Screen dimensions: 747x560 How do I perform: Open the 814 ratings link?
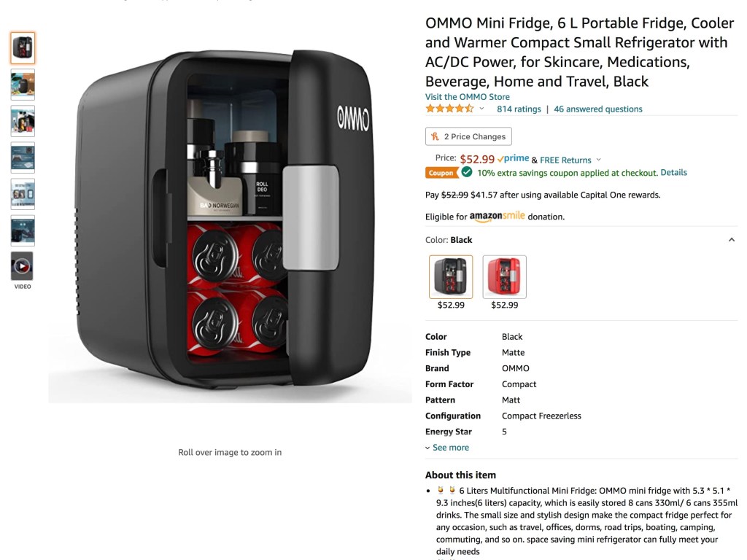[x=519, y=109]
